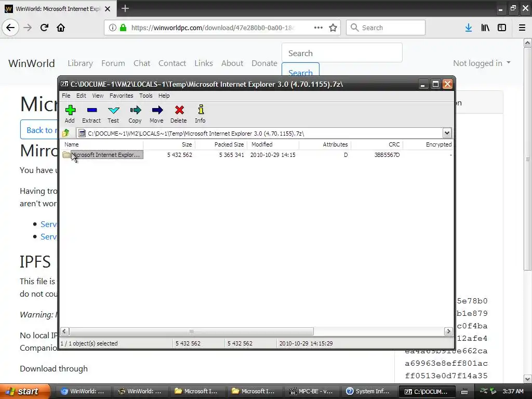The height and width of the screenshot is (399, 532).
Task: Show site information icon in URL bar
Action: tap(113, 28)
